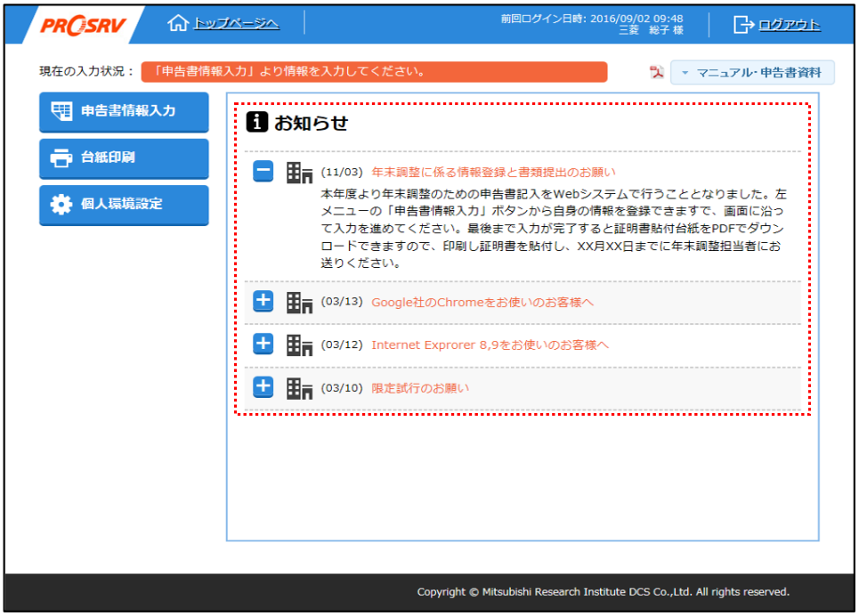The width and height of the screenshot is (859, 616).
Task: Open 年末調整に係る情報登録と書類提出のお願い link
Action: tap(493, 172)
